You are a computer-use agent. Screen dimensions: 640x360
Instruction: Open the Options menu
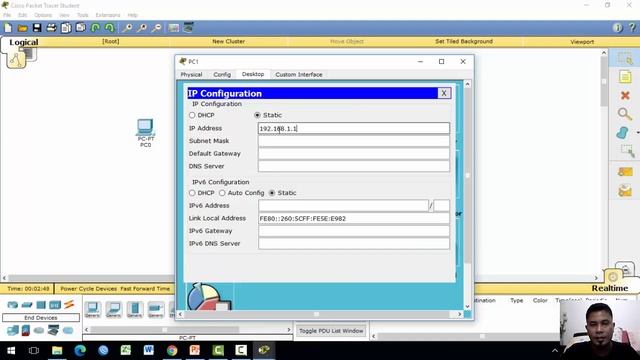point(43,15)
